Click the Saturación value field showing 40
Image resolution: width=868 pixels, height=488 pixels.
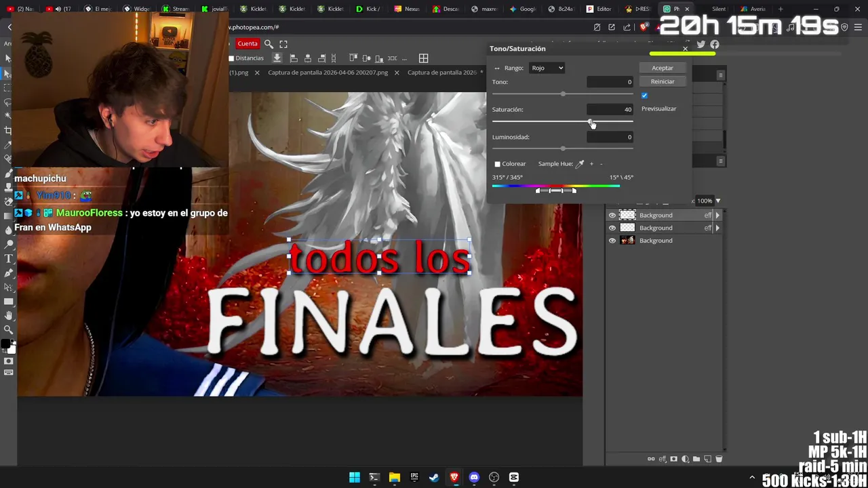tap(610, 109)
